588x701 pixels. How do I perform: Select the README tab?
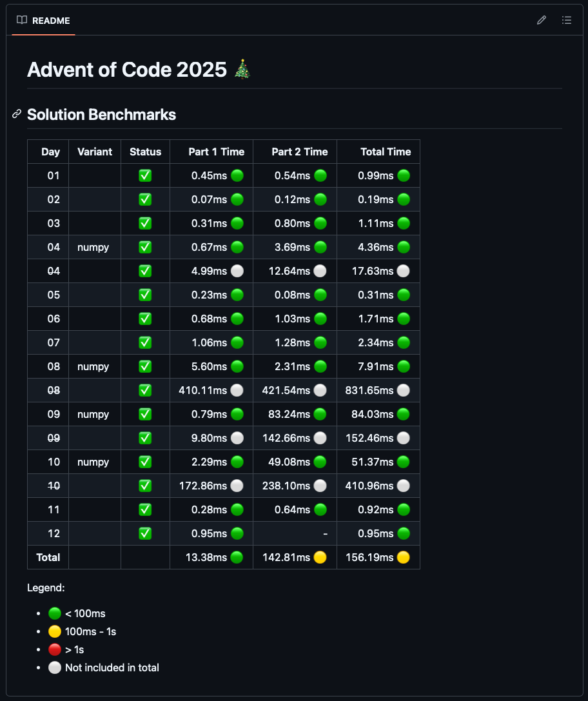(44, 20)
